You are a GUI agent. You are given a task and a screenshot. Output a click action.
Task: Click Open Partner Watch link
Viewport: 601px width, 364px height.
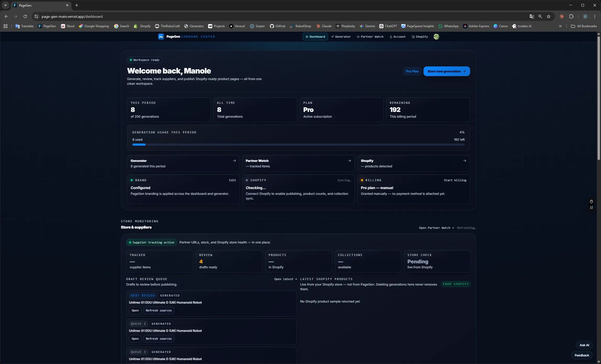coord(436,228)
